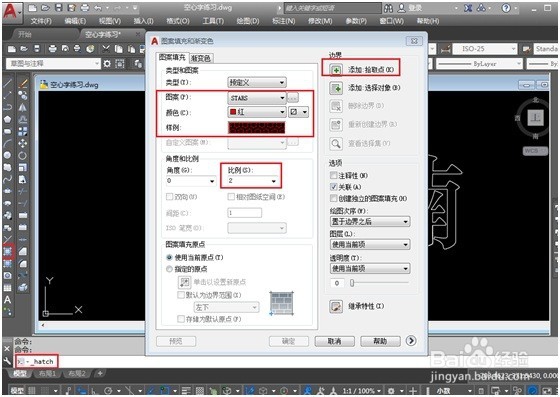Select the Polygon tool in draw toolbar
Image resolution: width=560 pixels, height=397 pixels.
(x=8, y=119)
